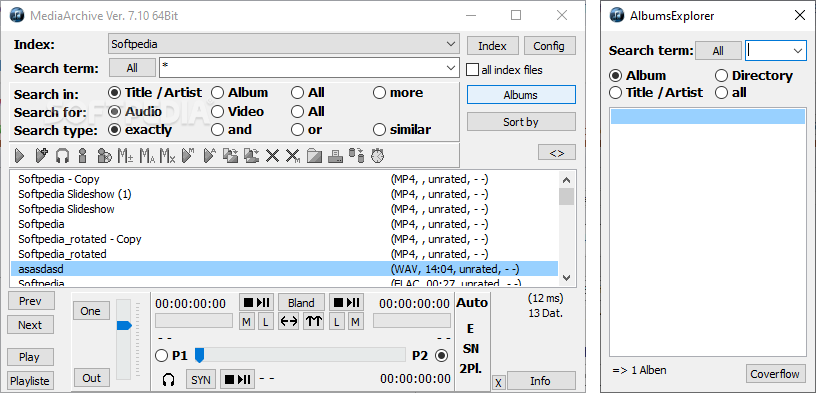816x393 pixels.
Task: Click stop/play-pause button right of Bland
Action: click(x=346, y=302)
